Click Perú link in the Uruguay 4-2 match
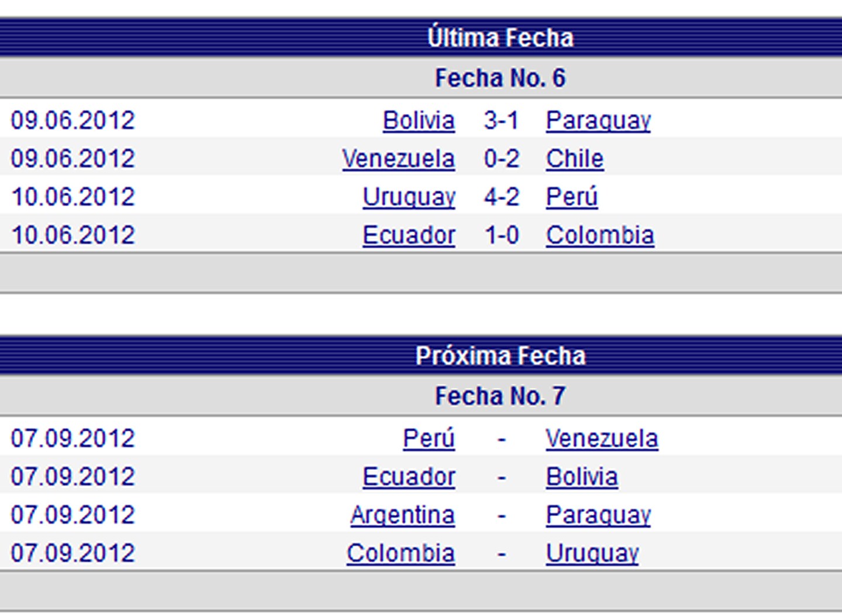Screen dimensions: 842x616 point(571,197)
